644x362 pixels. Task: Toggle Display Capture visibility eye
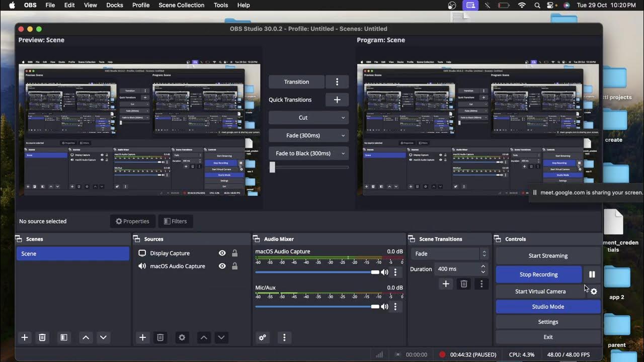(222, 253)
